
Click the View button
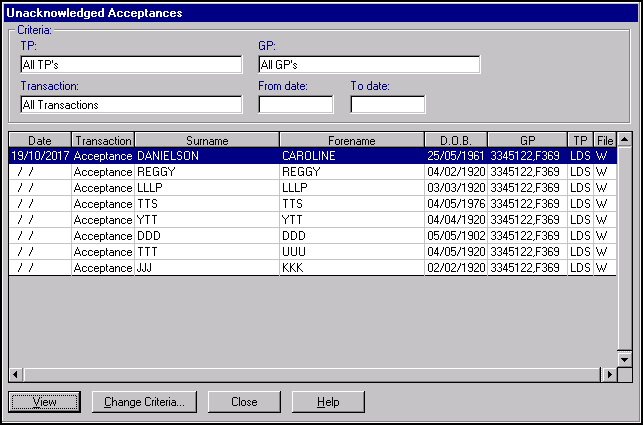coord(44,402)
